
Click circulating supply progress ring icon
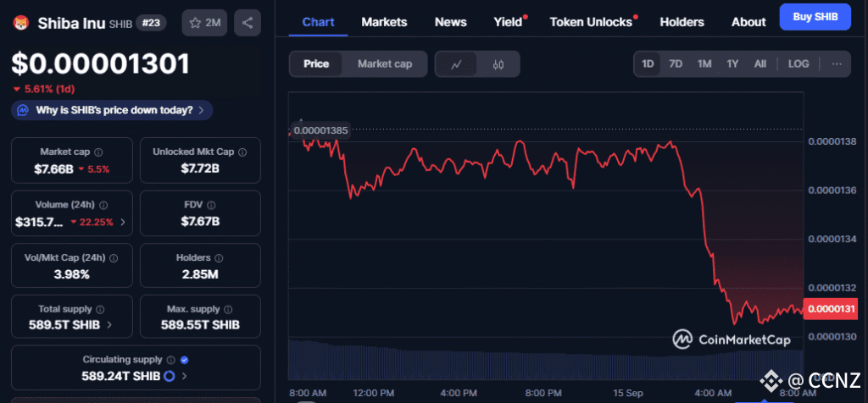pyautogui.click(x=170, y=377)
